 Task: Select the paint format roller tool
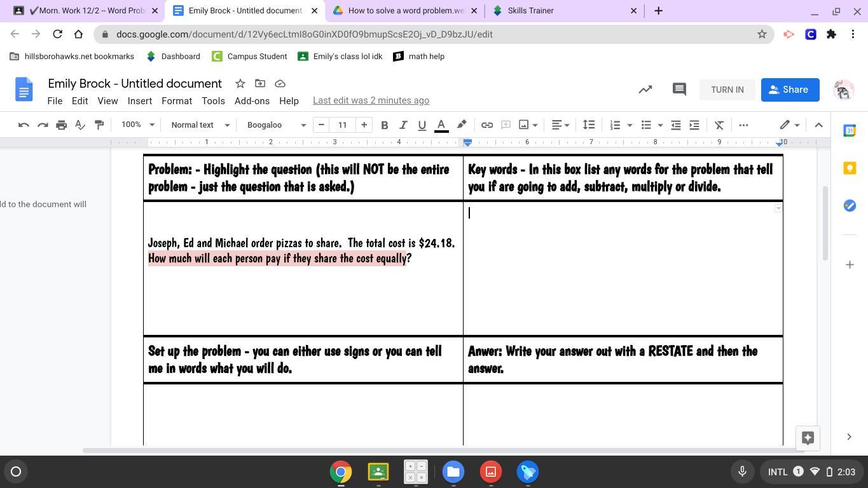click(x=99, y=125)
